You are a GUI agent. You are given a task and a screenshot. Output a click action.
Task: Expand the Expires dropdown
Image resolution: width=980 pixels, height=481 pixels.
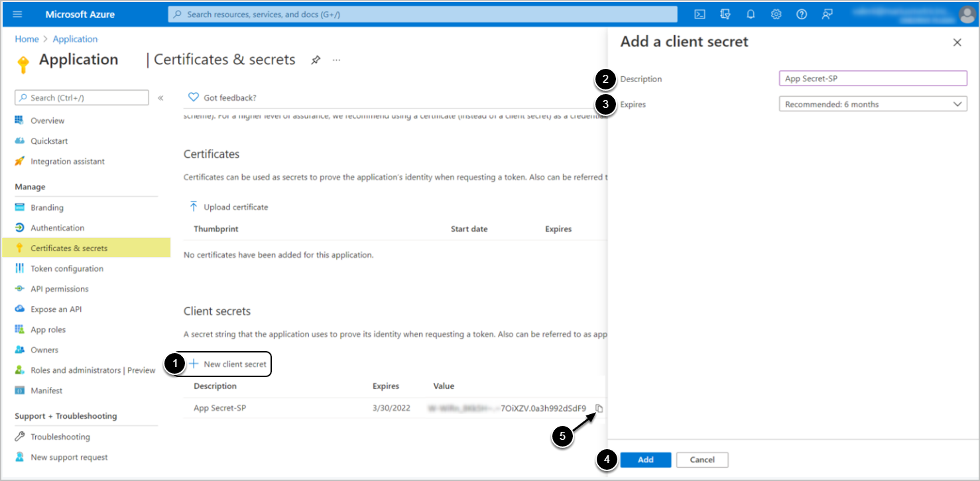tap(873, 104)
